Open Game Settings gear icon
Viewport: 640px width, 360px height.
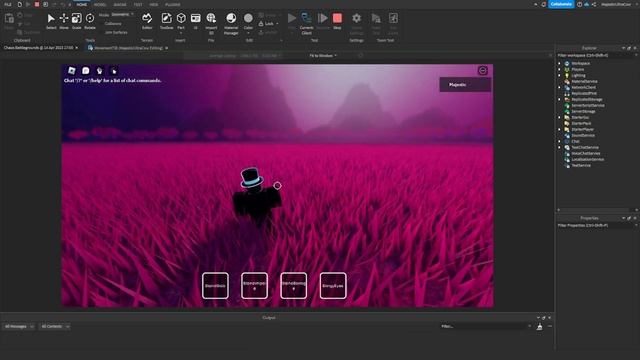pyautogui.click(x=356, y=18)
